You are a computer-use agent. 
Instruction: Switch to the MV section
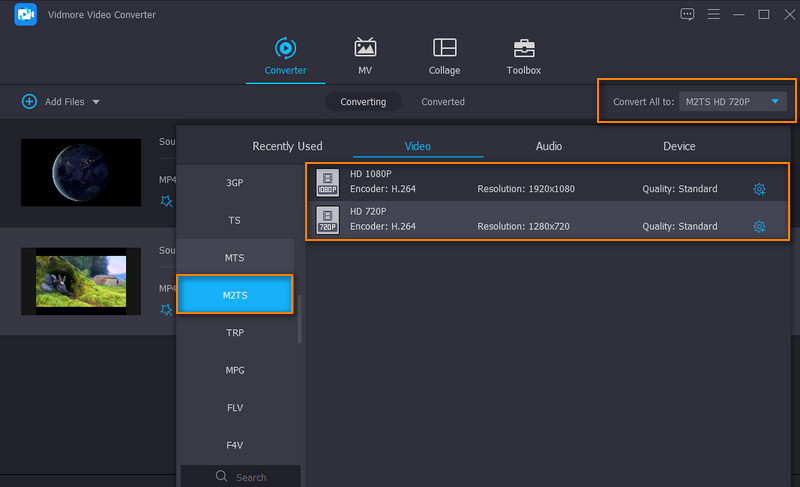tap(365, 48)
